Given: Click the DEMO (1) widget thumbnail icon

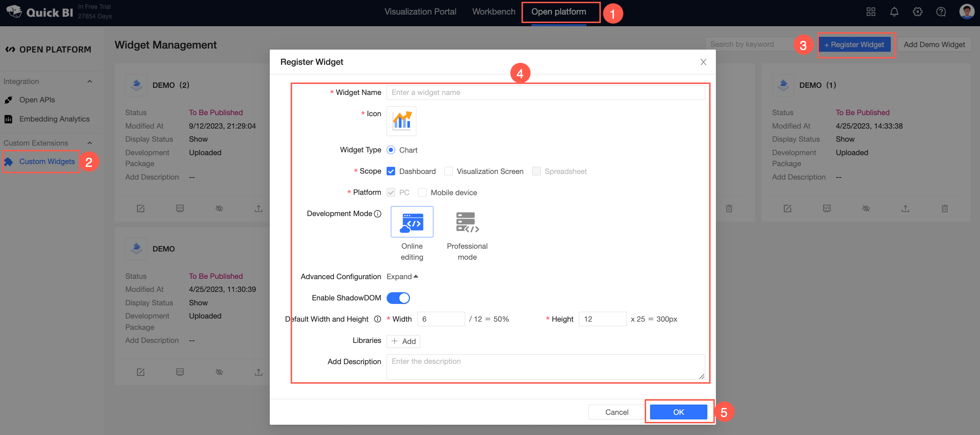Looking at the screenshot, I should (x=783, y=85).
